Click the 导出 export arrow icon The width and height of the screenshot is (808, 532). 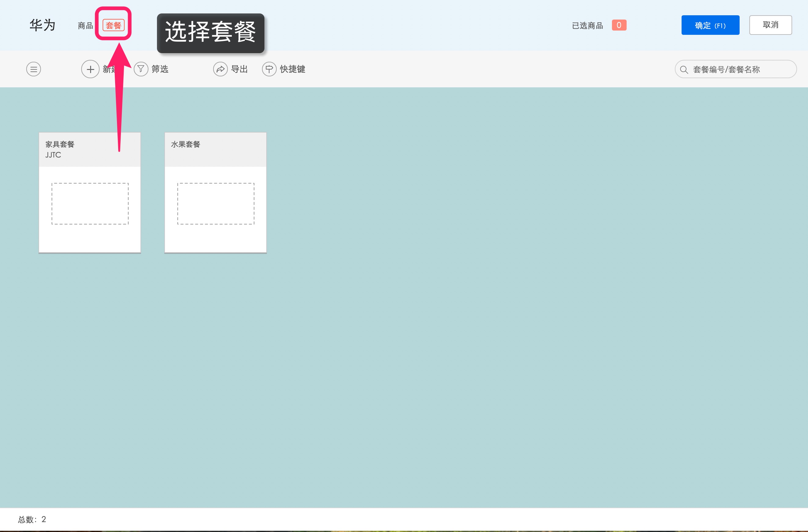[x=221, y=69]
